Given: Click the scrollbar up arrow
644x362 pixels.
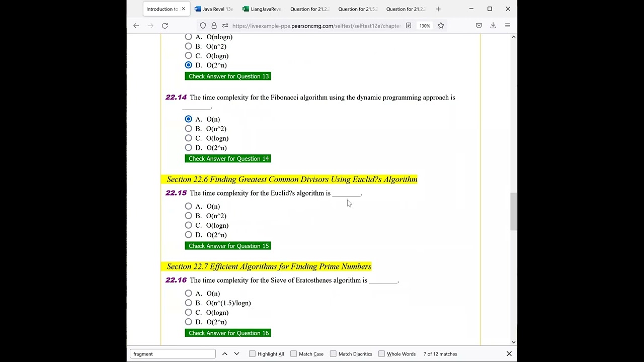Looking at the screenshot, I should [x=513, y=37].
